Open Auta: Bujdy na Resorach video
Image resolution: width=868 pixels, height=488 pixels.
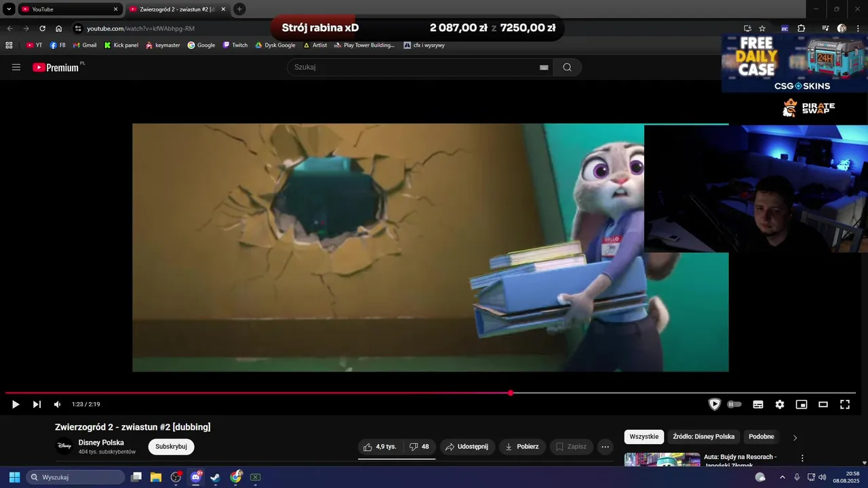tap(740, 460)
